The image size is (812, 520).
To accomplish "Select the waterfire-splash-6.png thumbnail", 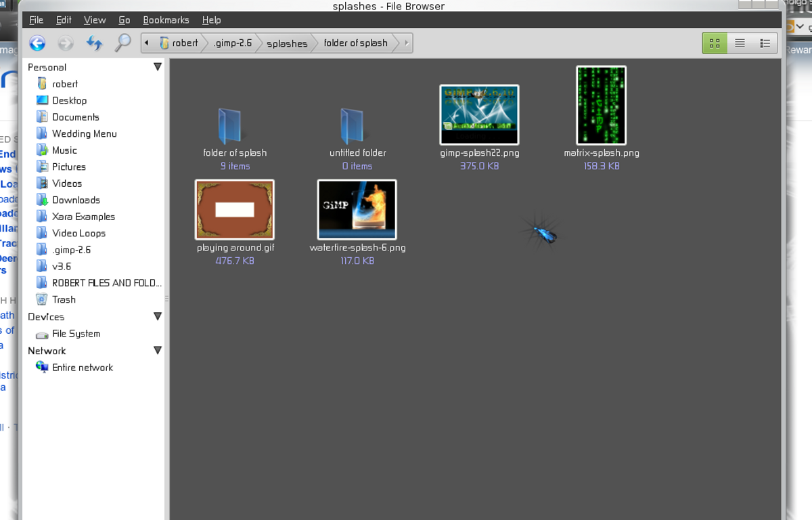I will coord(357,209).
